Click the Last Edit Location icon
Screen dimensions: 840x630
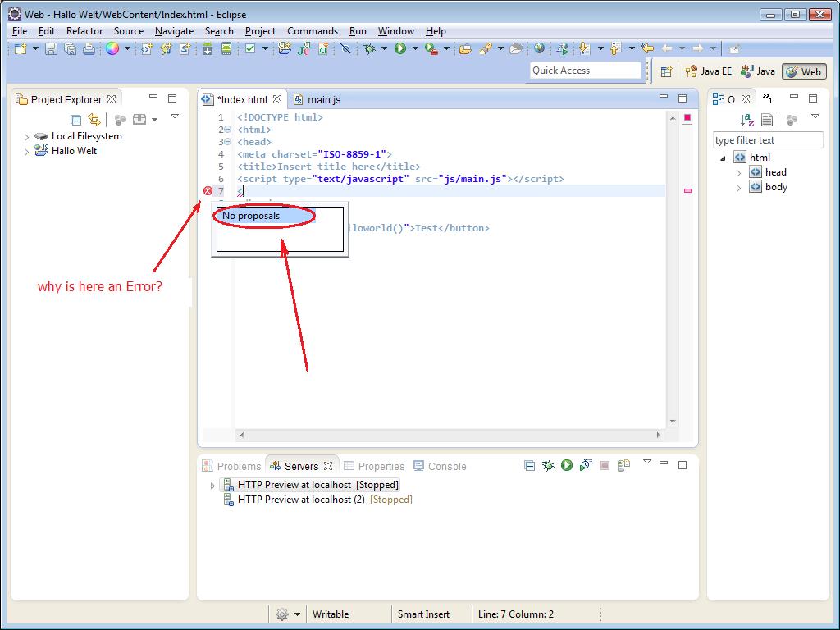coord(647,48)
